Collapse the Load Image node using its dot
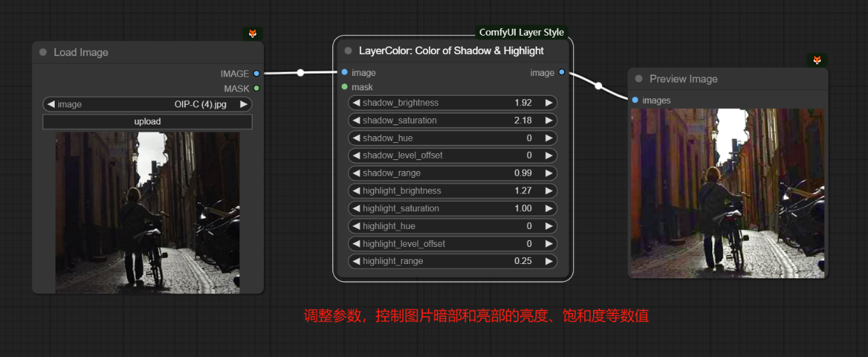 point(43,53)
